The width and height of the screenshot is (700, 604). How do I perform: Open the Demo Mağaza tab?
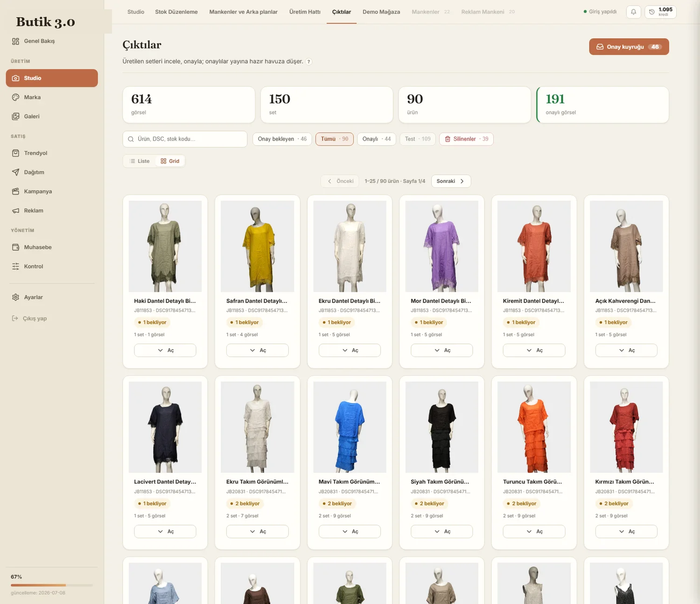click(x=381, y=12)
